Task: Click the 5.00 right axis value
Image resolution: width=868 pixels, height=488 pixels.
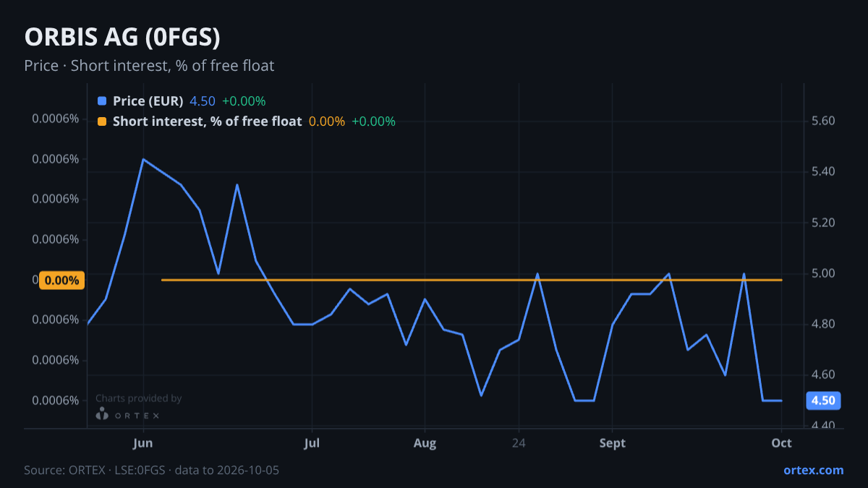Action: tap(823, 273)
